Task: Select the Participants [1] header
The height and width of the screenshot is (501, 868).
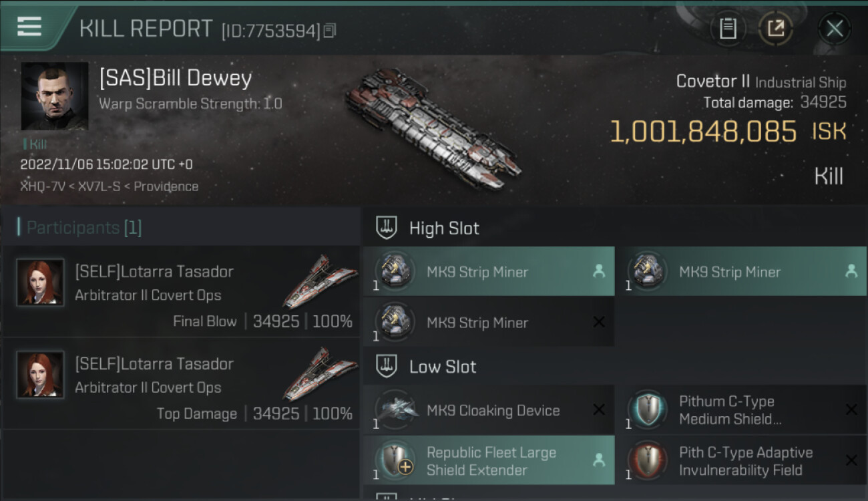Action: pos(83,228)
